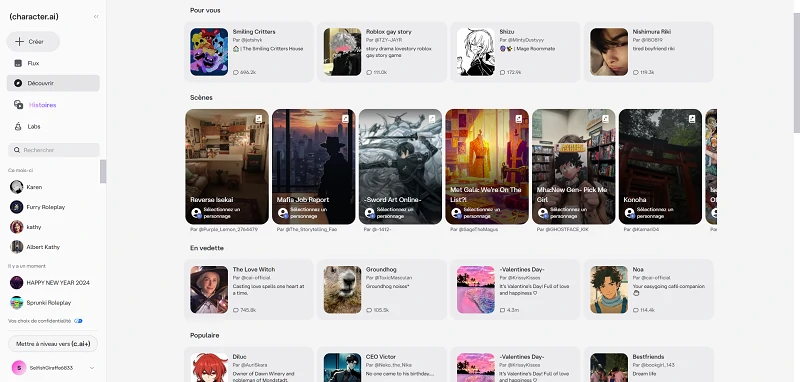
Task: Click Mettre à niveau vers c.ai+ button
Action: point(53,344)
